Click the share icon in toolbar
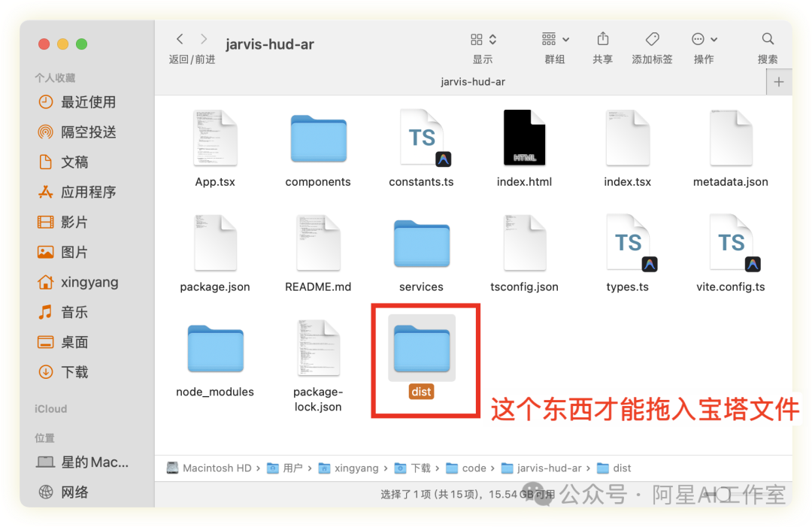Screen dimensions: 812x527 click(603, 39)
